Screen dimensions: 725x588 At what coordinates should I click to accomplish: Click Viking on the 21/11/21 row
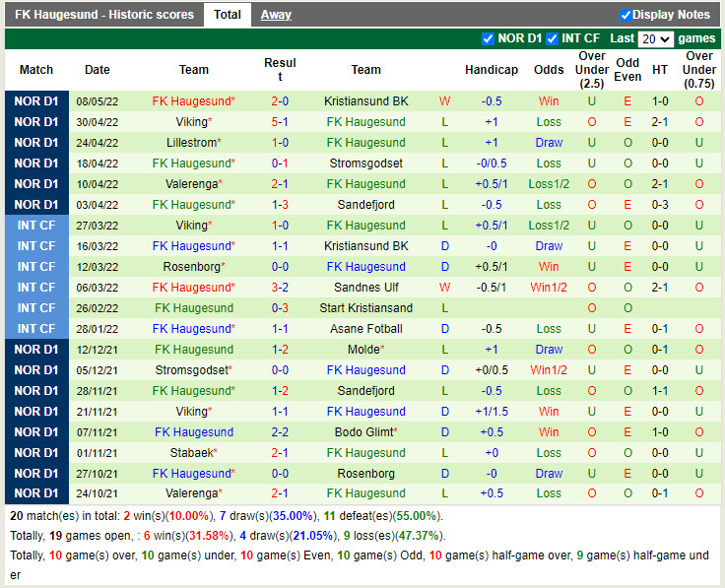(194, 412)
